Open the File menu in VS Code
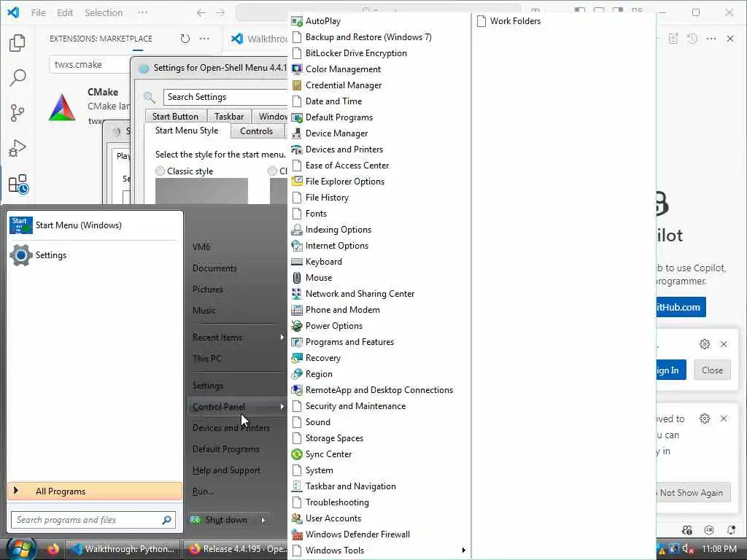747x560 pixels. click(38, 13)
